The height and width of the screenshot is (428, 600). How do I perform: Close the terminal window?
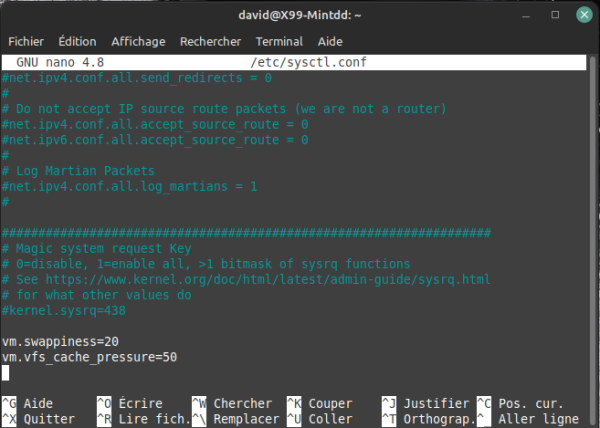pyautogui.click(x=581, y=15)
